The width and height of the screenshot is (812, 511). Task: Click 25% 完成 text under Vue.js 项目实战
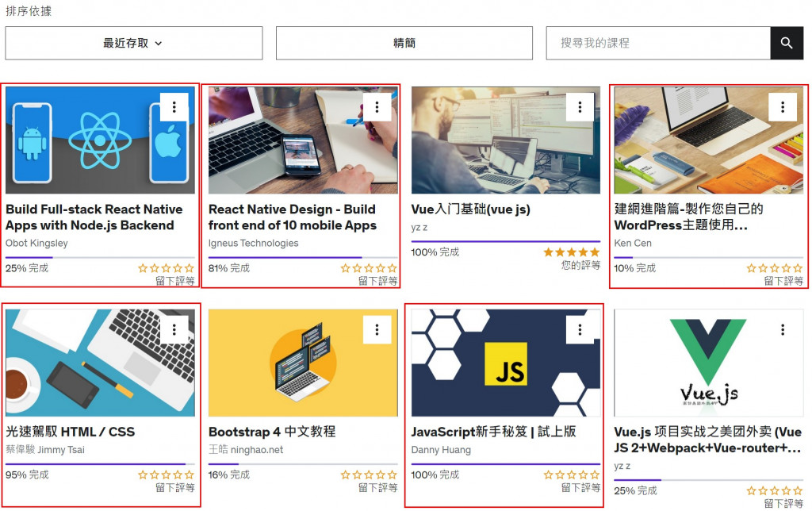pyautogui.click(x=635, y=491)
